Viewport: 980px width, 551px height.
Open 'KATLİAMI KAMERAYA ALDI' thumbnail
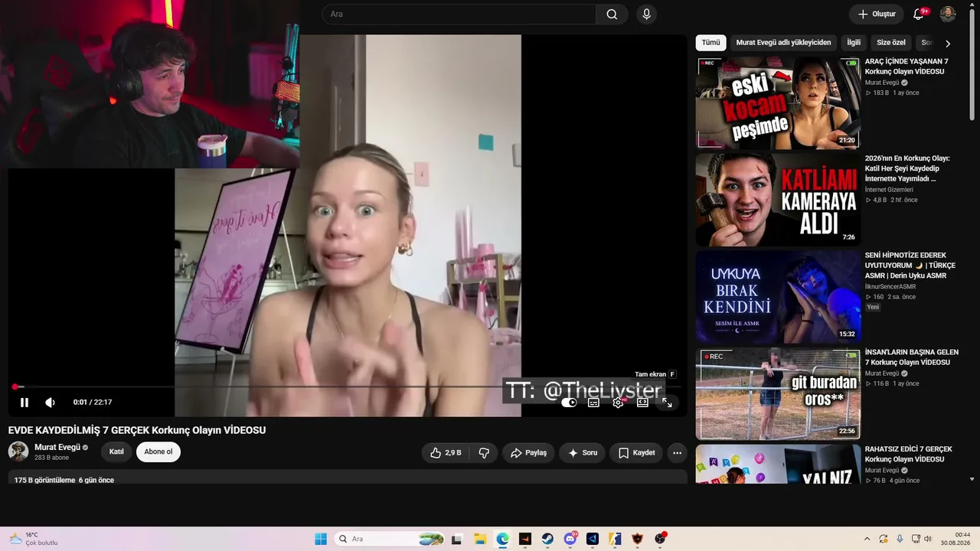(x=778, y=200)
